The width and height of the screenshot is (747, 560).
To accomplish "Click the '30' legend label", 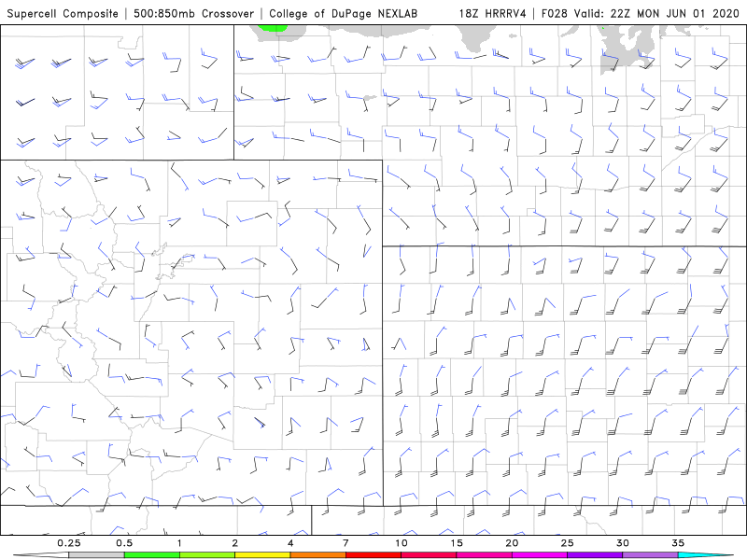I will pos(623,543).
